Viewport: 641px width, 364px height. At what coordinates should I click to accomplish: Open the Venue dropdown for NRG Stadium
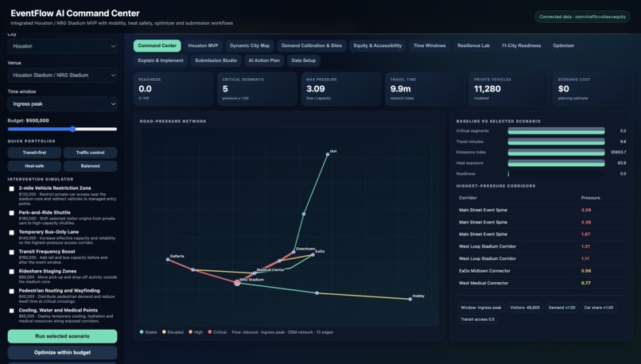pos(62,76)
